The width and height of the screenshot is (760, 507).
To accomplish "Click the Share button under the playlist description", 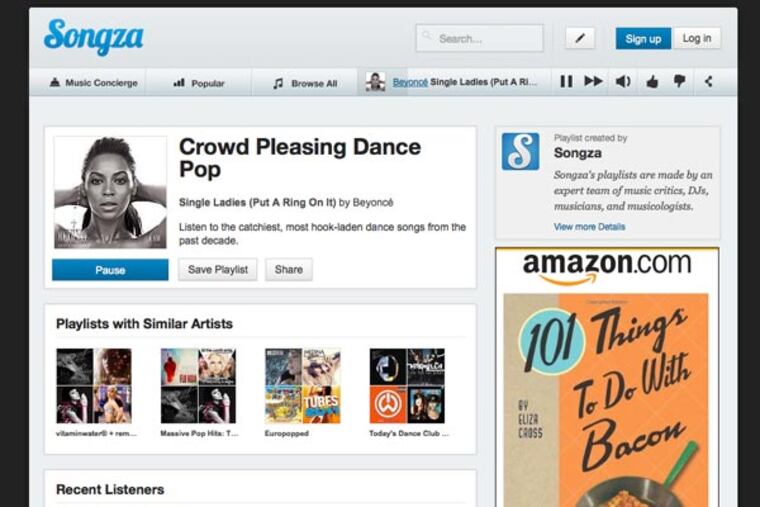I will click(288, 269).
